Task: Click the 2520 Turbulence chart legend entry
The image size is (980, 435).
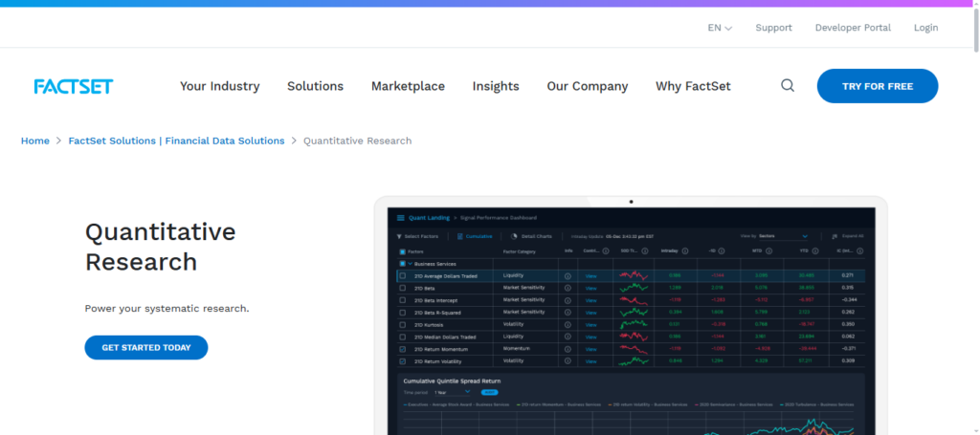Action: tap(815, 404)
